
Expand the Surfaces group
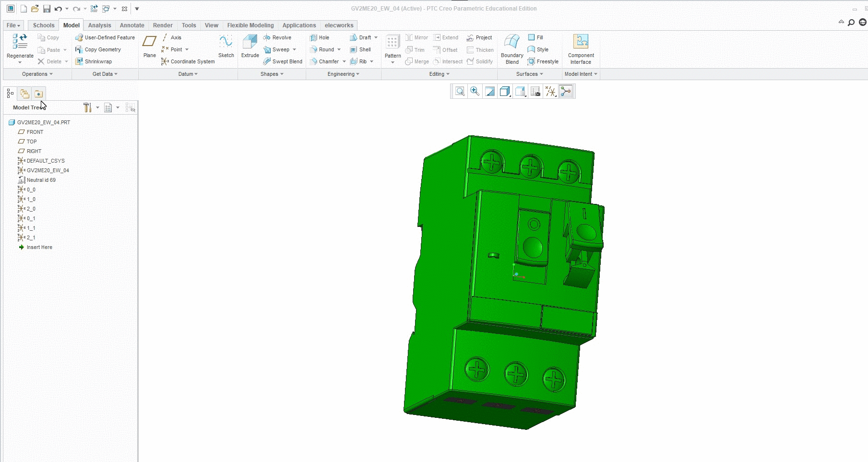coord(530,74)
